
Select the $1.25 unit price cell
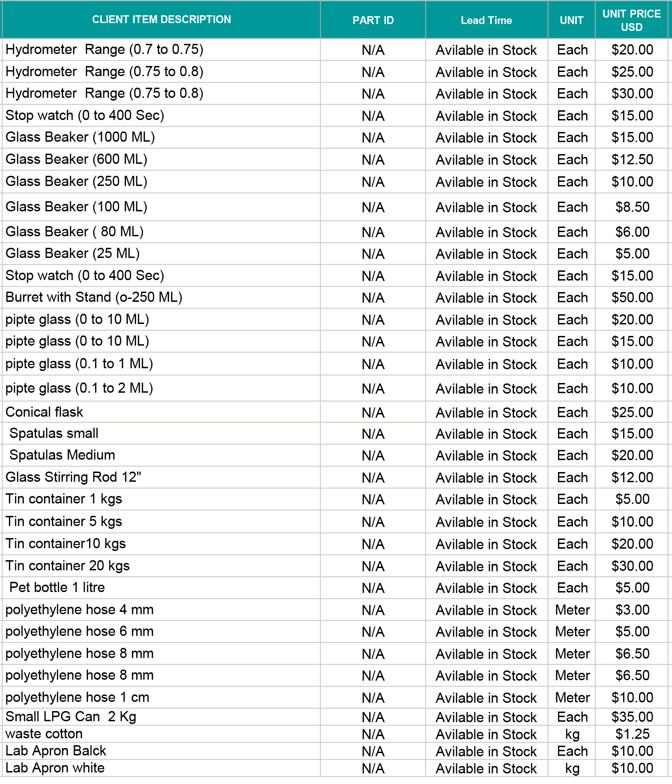632,734
